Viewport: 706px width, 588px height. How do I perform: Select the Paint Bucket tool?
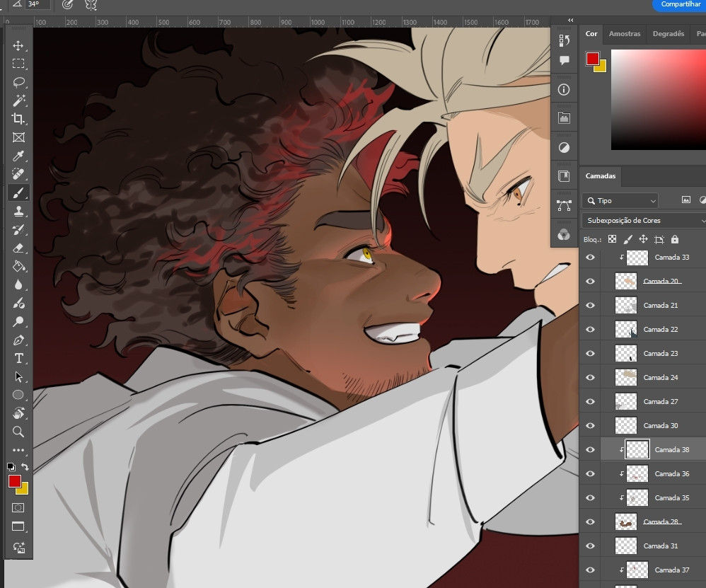click(x=18, y=266)
